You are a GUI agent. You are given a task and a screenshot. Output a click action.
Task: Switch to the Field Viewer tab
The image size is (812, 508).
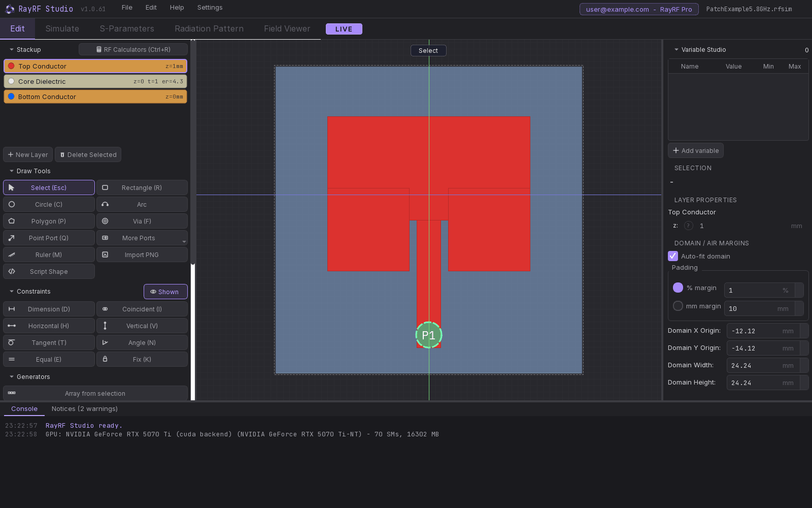pyautogui.click(x=287, y=28)
